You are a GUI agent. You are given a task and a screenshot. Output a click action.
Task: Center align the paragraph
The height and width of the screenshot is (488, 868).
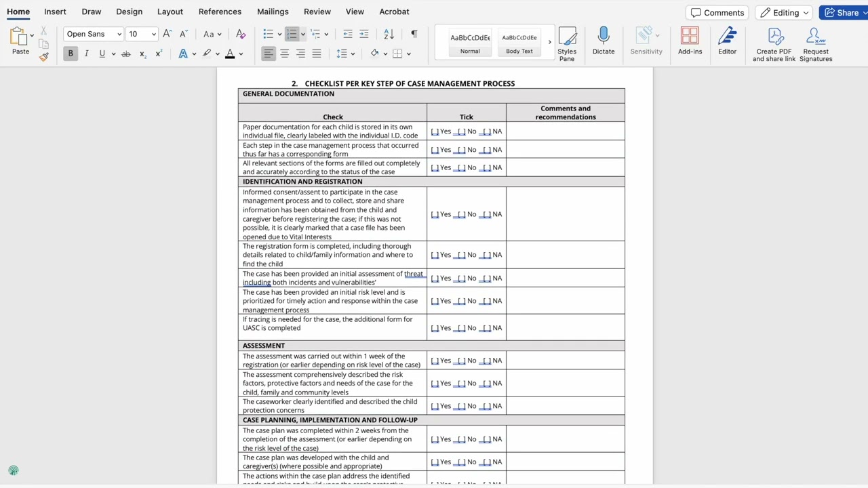(285, 54)
